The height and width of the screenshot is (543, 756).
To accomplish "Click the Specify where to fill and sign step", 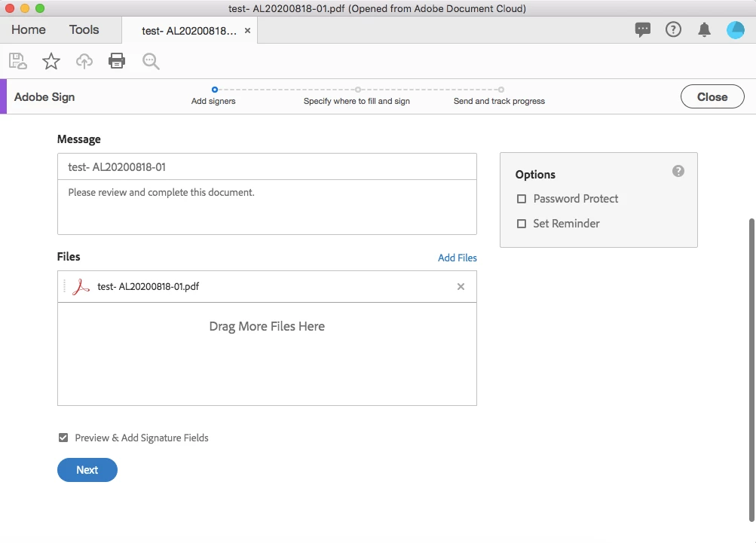I will click(x=357, y=101).
